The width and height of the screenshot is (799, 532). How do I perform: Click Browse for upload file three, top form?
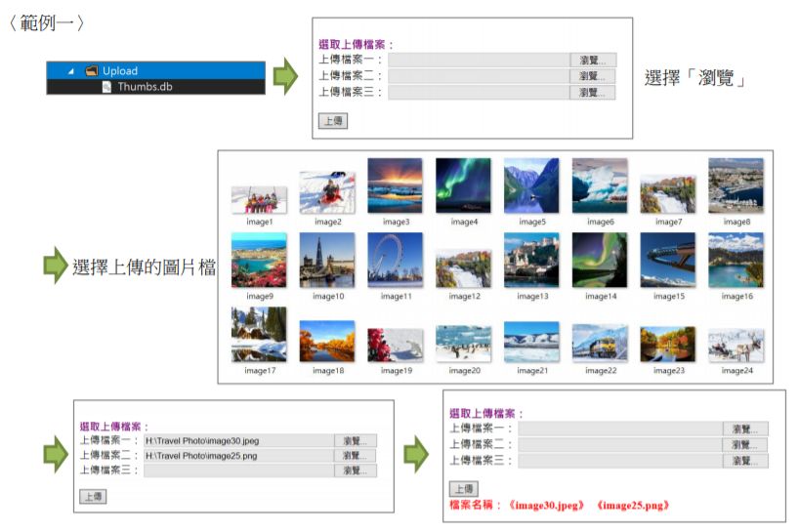click(x=593, y=93)
